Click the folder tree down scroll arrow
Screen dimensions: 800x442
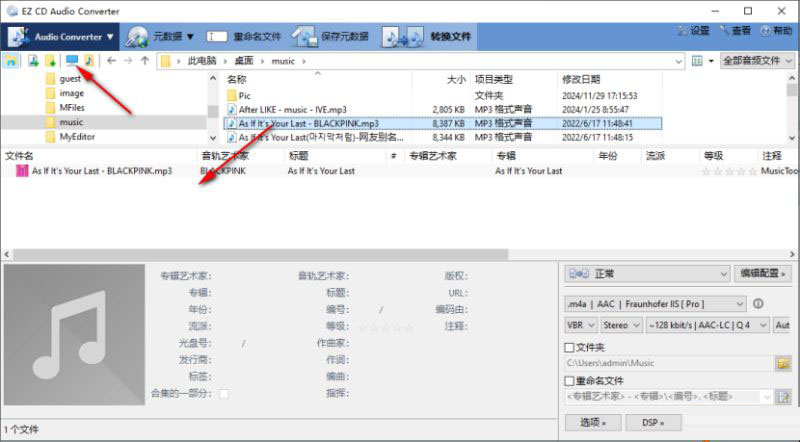[x=213, y=137]
